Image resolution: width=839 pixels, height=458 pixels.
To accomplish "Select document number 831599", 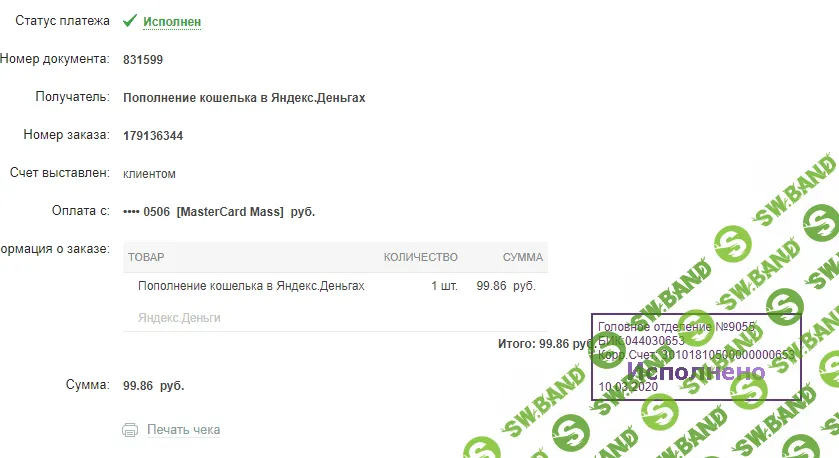I will point(143,60).
